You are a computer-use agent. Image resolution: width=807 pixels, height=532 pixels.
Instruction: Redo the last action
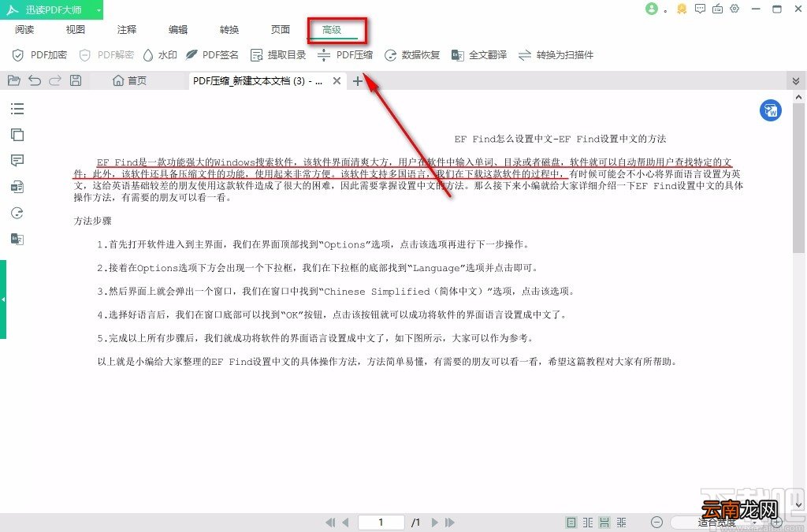[x=55, y=80]
